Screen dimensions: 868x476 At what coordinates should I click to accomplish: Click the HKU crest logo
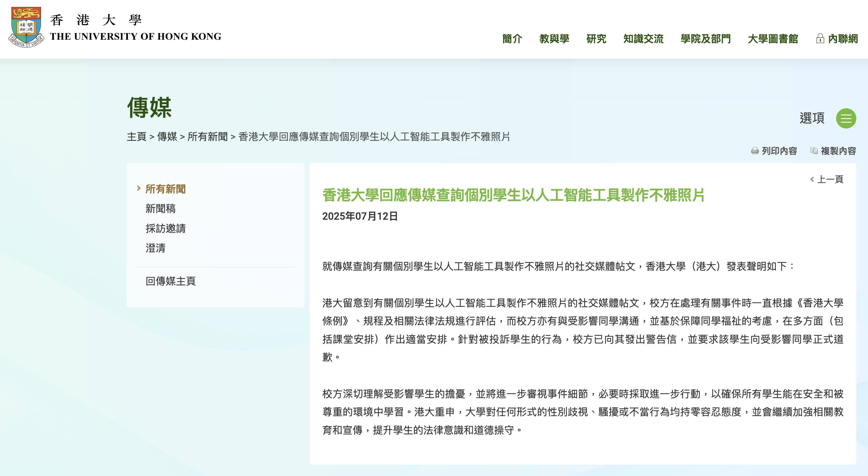[26, 27]
